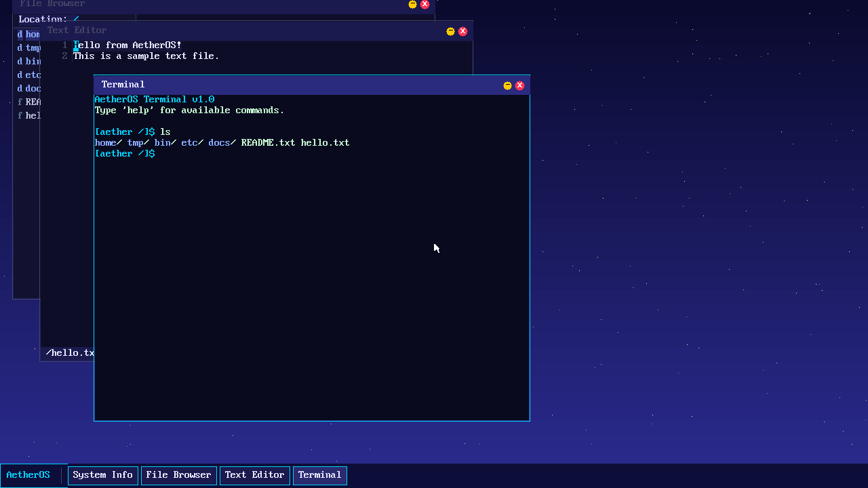Click 'docs/' in the terminal ls output
The height and width of the screenshot is (488, 868).
pyautogui.click(x=222, y=143)
